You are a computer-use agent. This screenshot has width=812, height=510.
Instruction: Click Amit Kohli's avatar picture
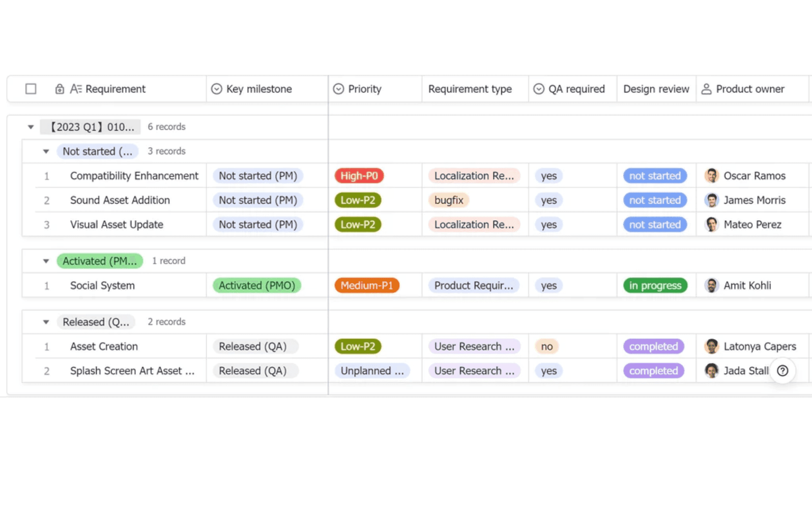click(x=711, y=285)
